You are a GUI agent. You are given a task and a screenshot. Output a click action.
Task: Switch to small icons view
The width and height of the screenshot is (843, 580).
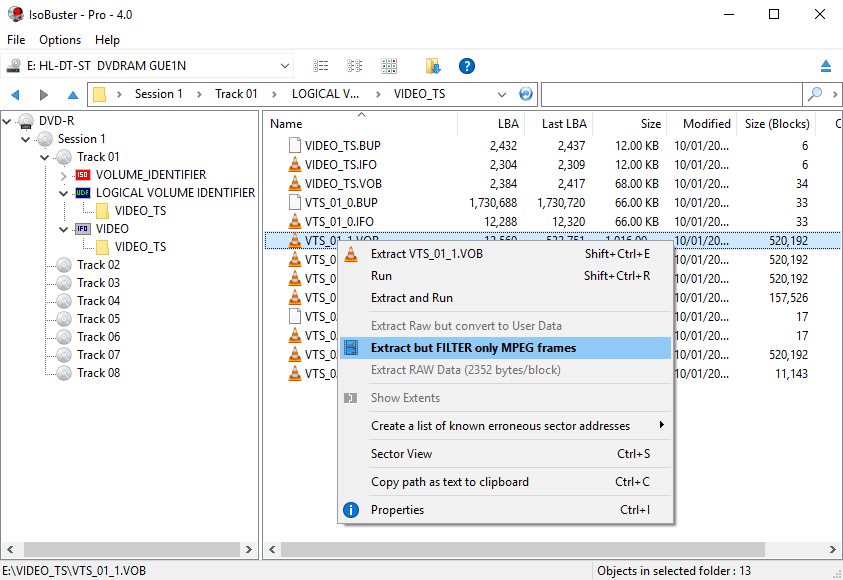click(x=354, y=66)
